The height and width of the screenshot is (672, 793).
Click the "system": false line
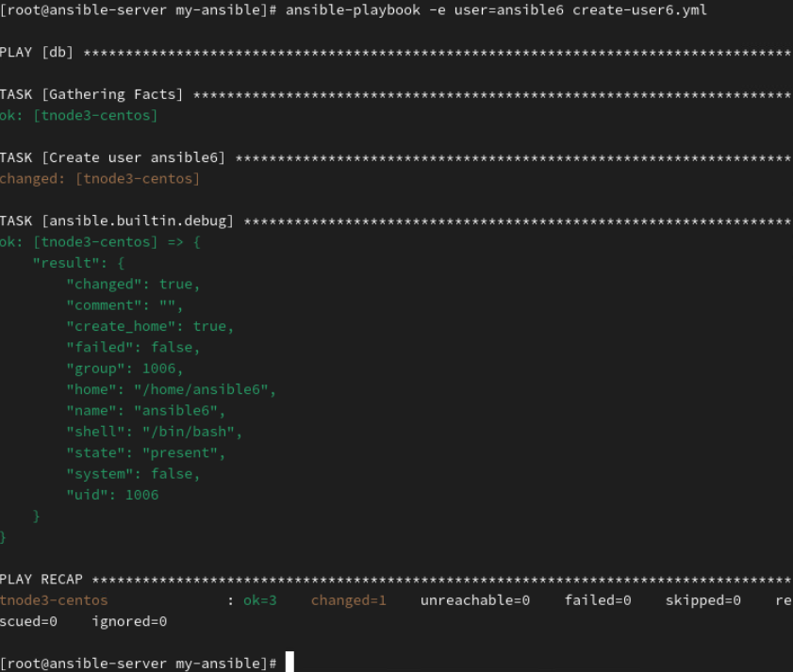[133, 474]
